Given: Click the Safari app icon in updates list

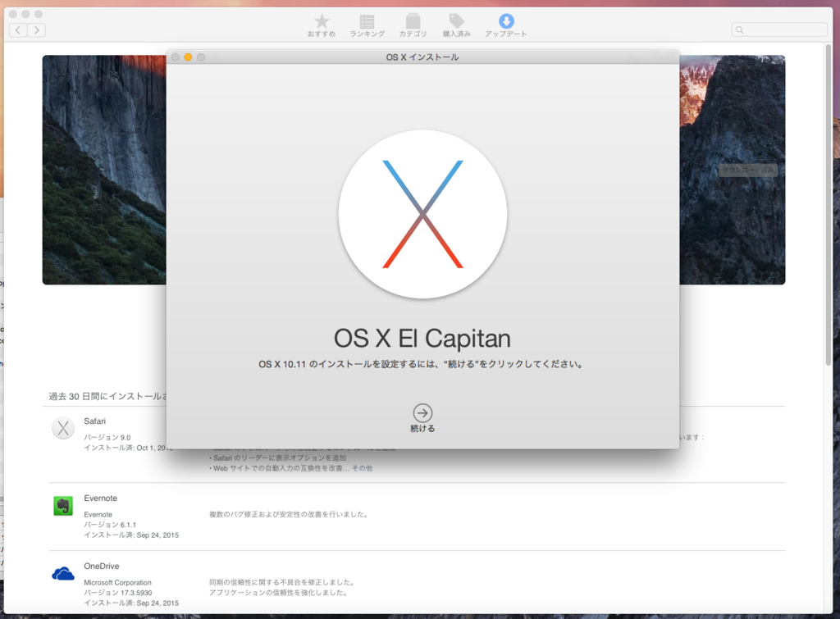Looking at the screenshot, I should 62,428.
